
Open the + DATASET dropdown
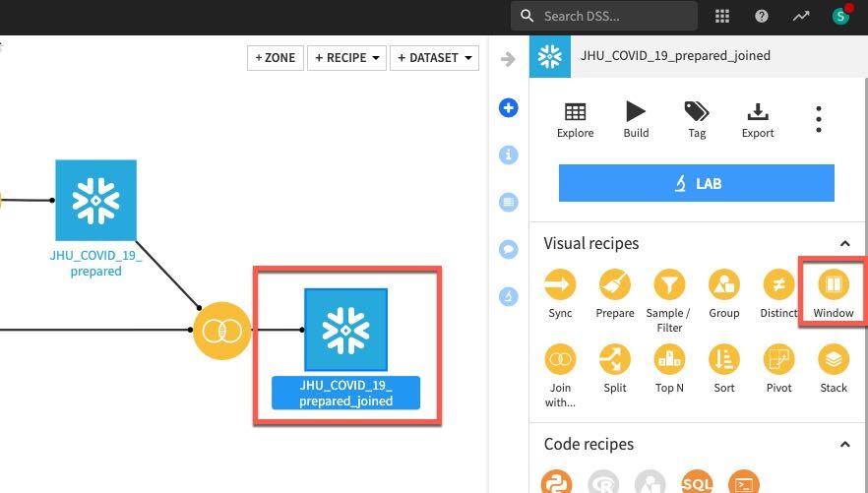tap(435, 58)
